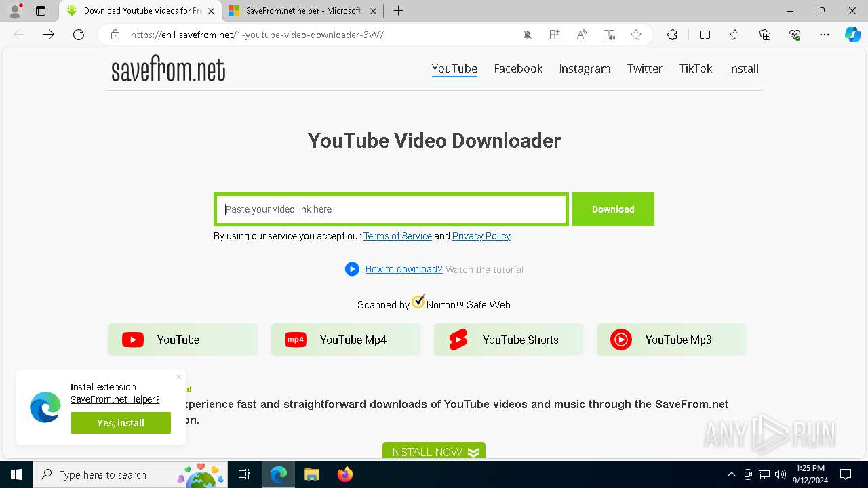Play the tutorial via blue play icon
The height and width of the screenshot is (488, 868).
pos(352,269)
